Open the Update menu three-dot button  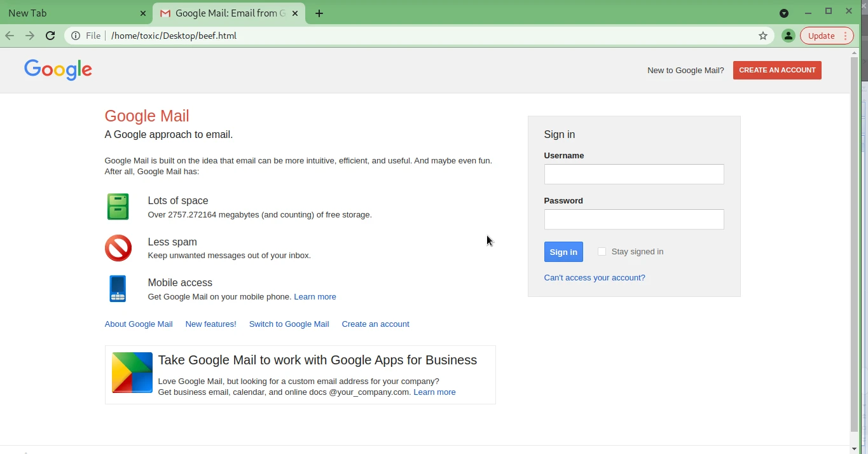click(x=845, y=36)
